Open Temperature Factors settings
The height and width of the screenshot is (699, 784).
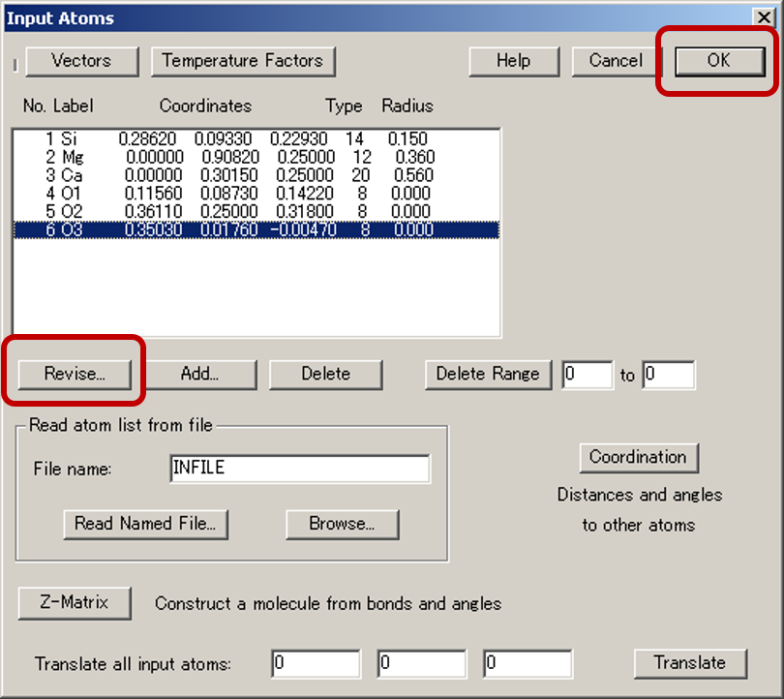(x=243, y=61)
